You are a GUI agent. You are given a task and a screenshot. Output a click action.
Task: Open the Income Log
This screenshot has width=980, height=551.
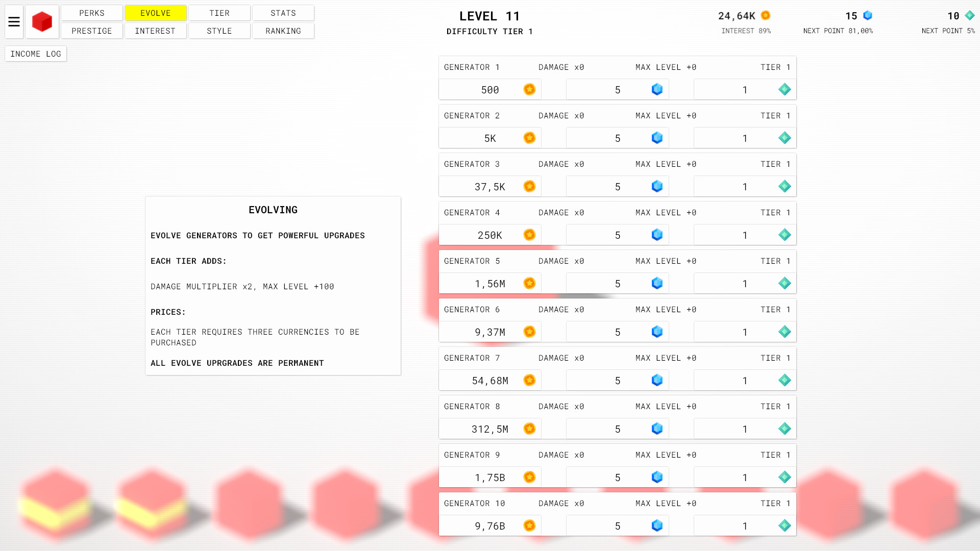pyautogui.click(x=36, y=54)
